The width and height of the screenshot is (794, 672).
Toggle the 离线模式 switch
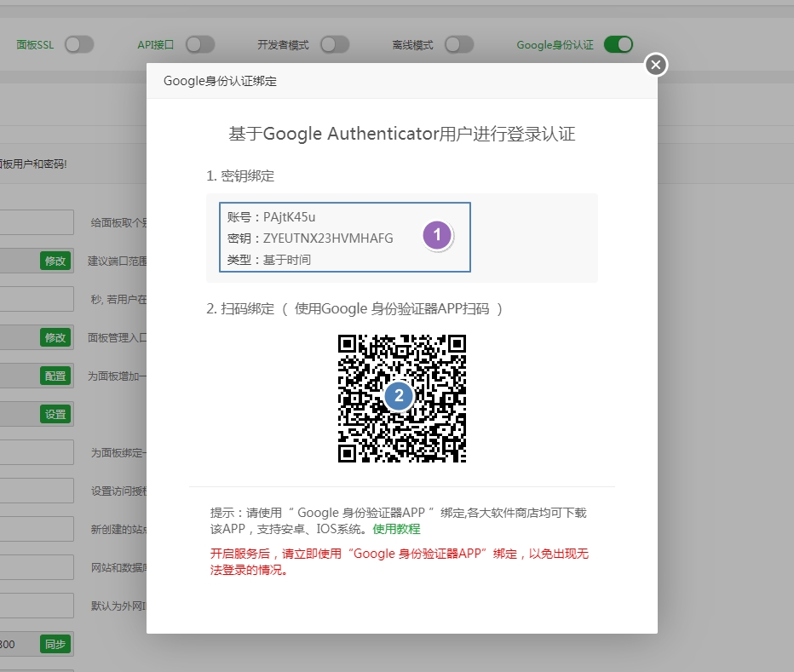coord(459,44)
